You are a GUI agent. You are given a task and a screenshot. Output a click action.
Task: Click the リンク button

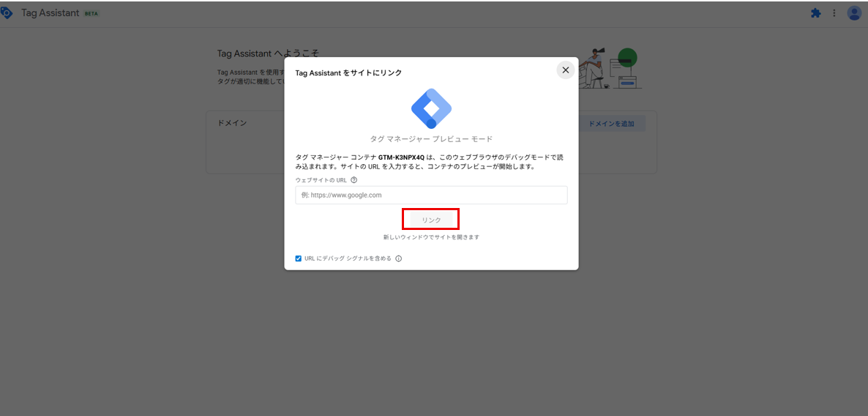point(431,220)
